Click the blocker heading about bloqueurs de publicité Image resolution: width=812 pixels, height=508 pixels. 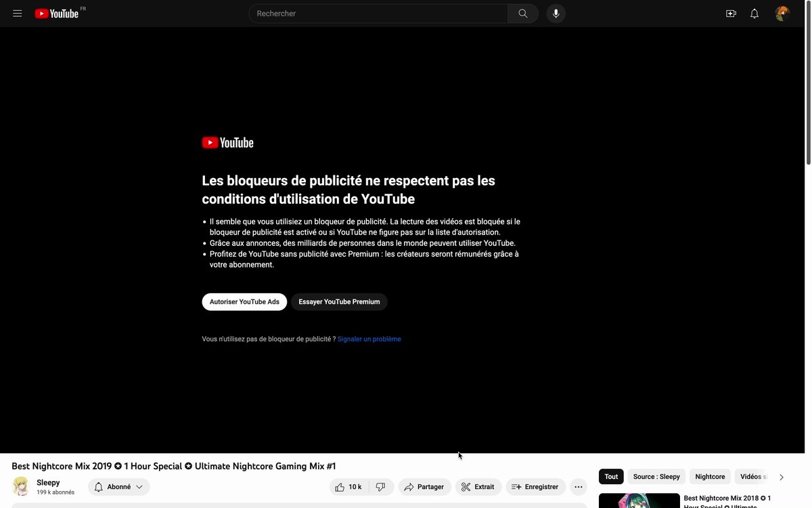[348, 190]
